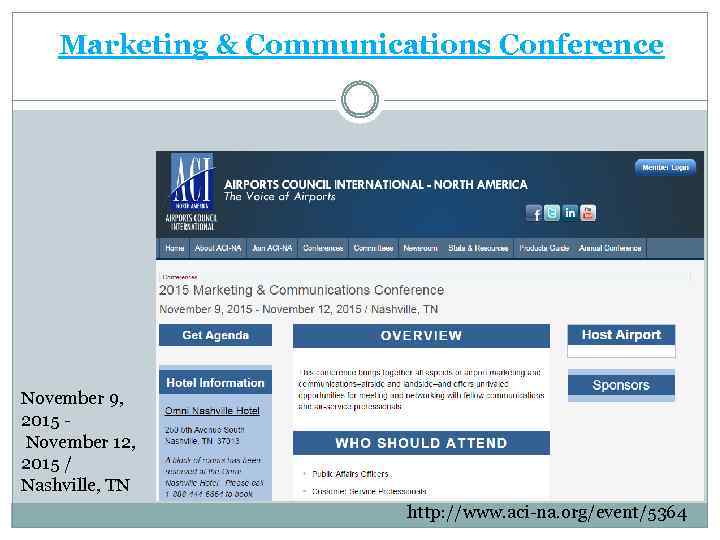
Task: Click The Voice of Airports tagline
Action: (280, 197)
